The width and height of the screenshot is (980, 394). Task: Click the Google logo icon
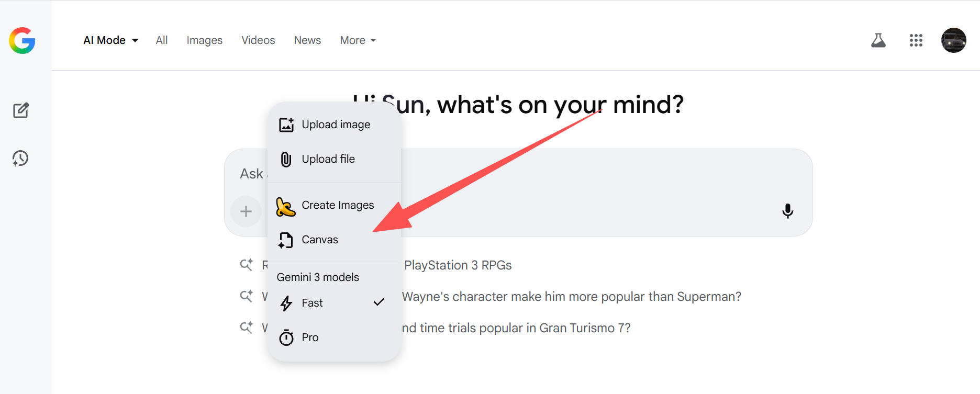click(x=22, y=40)
